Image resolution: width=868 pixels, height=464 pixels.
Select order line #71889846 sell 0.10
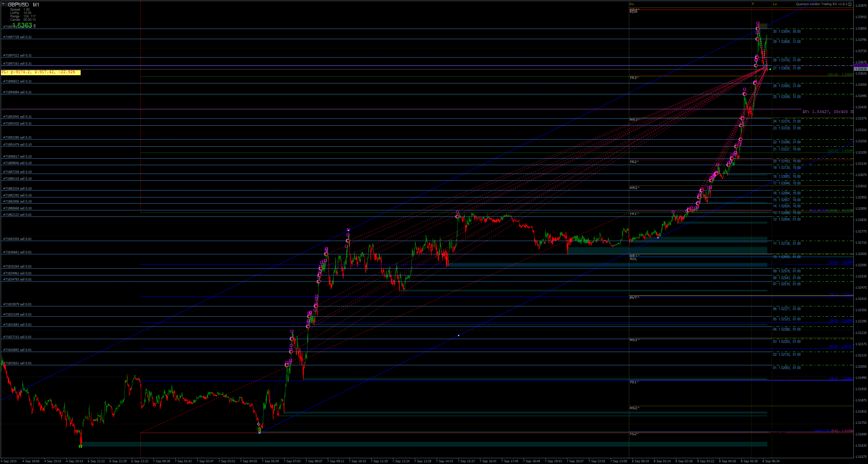[17, 163]
